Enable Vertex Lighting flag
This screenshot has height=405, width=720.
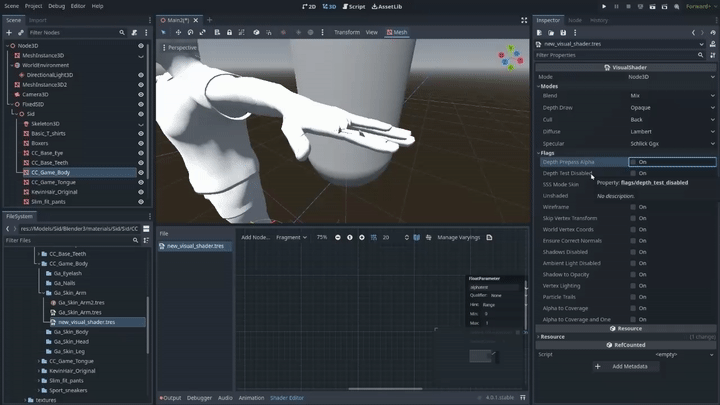633,286
